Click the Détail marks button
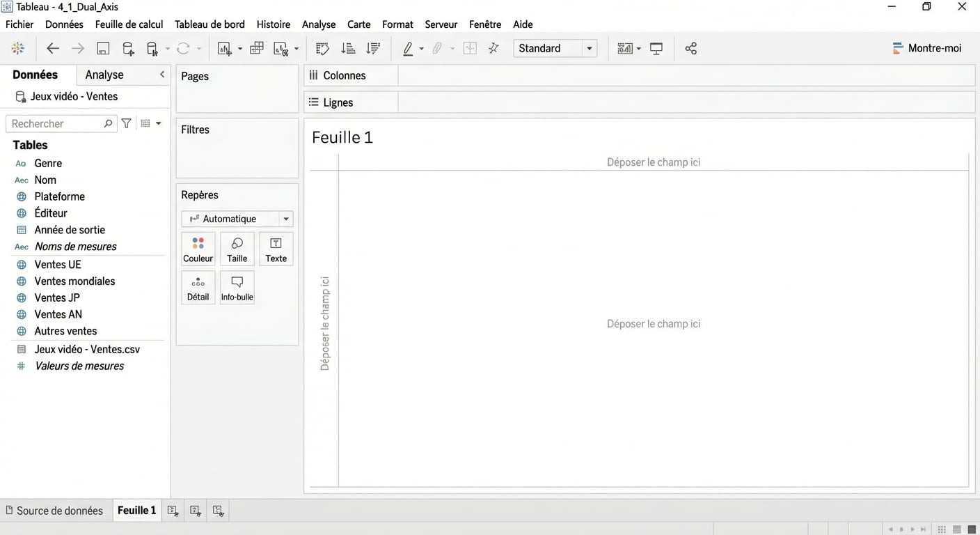This screenshot has width=980, height=535. coord(198,287)
